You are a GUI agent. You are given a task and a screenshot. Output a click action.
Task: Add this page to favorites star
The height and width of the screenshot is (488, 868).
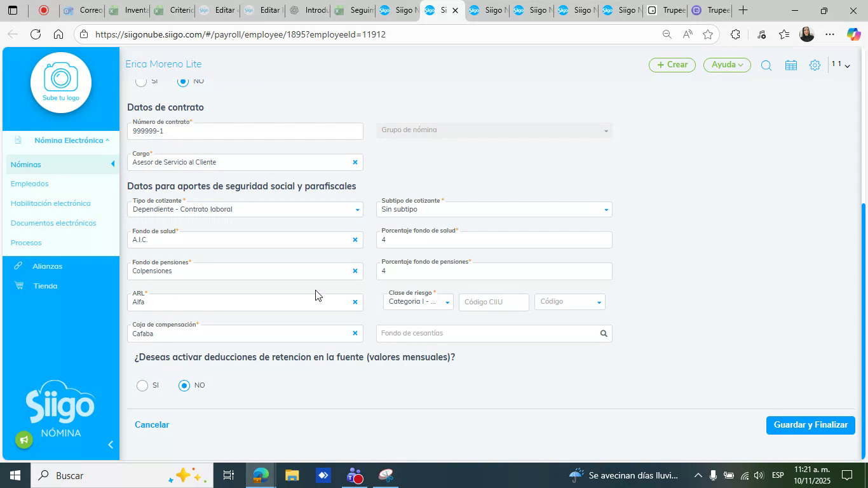point(708,34)
